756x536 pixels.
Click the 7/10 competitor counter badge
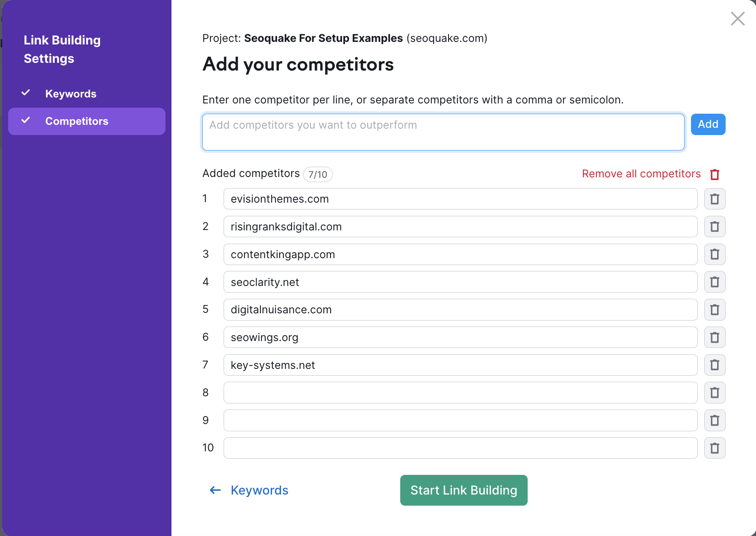[318, 174]
